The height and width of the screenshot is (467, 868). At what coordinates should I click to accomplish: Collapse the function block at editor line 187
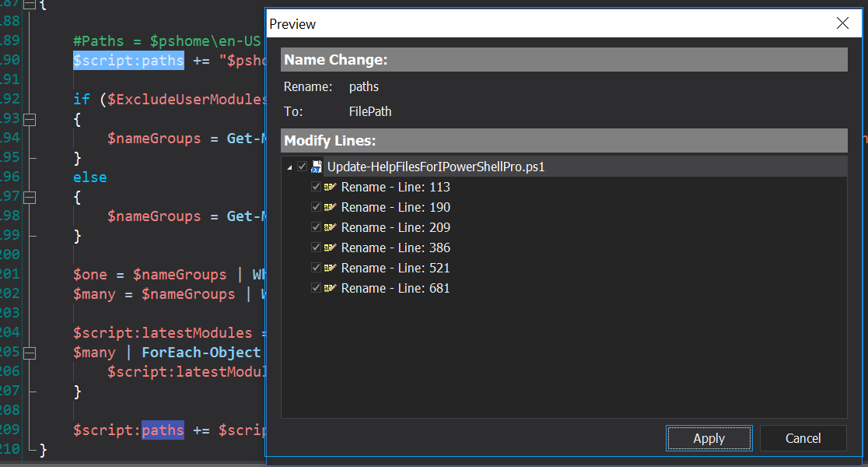[x=30, y=5]
